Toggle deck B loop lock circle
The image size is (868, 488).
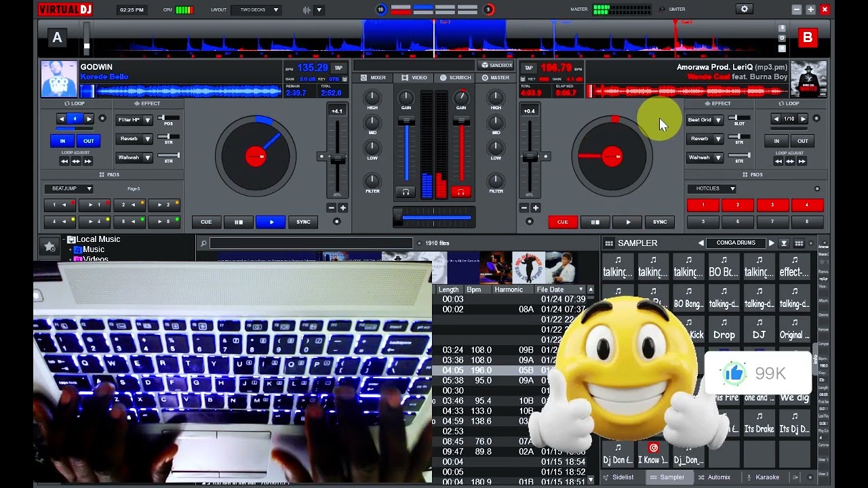tap(816, 119)
